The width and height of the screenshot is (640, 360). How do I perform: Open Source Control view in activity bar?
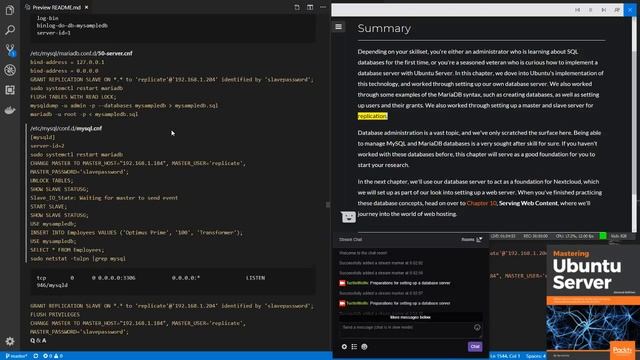pyautogui.click(x=10, y=50)
